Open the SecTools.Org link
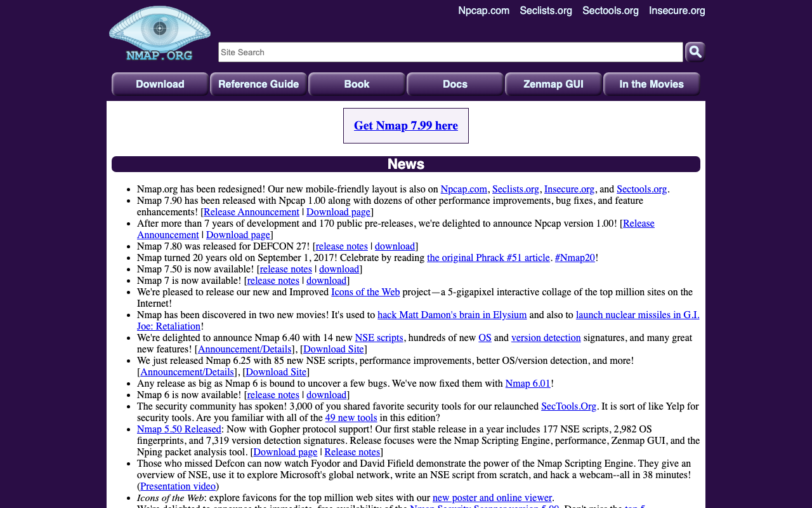Viewport: 812px width, 508px height. (569, 406)
